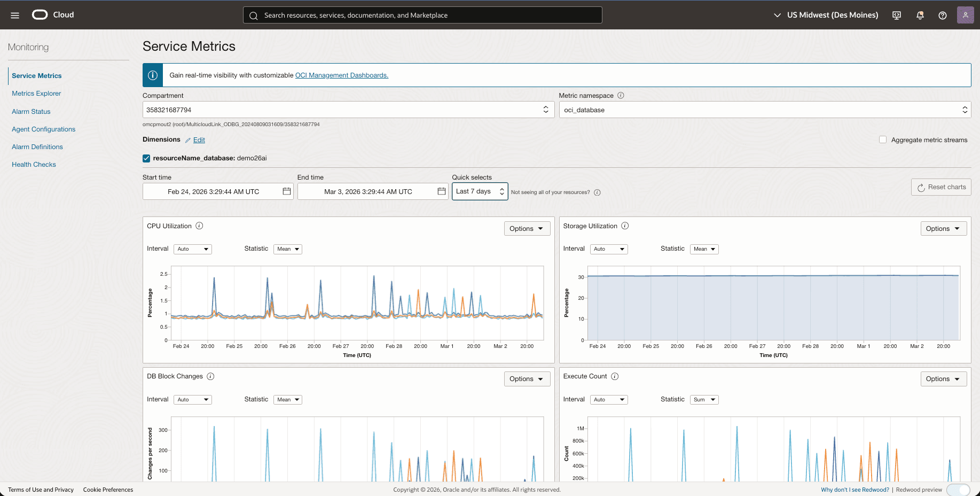Click the Reset charts button
Viewport: 980px width, 496px height.
pyautogui.click(x=941, y=187)
